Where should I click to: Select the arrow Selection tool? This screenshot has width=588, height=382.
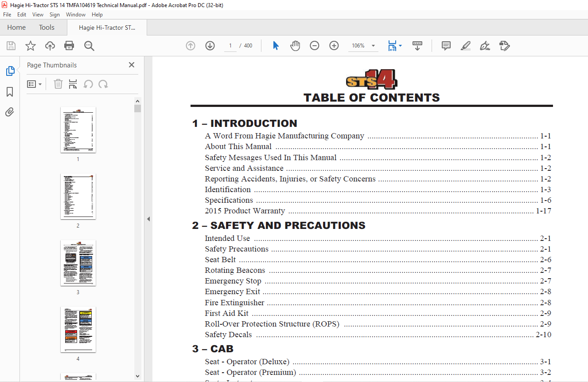pyautogui.click(x=276, y=46)
